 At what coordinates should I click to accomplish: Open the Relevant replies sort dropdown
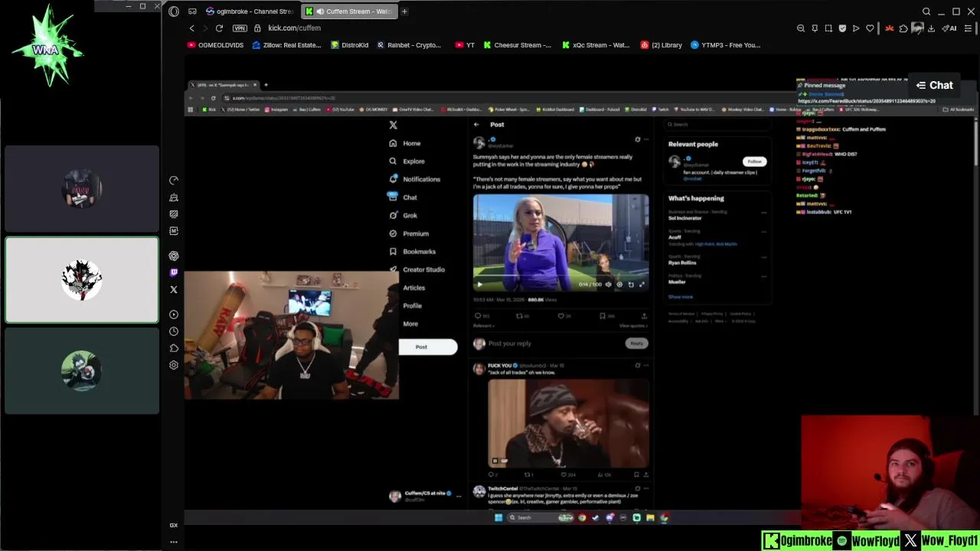tap(483, 325)
